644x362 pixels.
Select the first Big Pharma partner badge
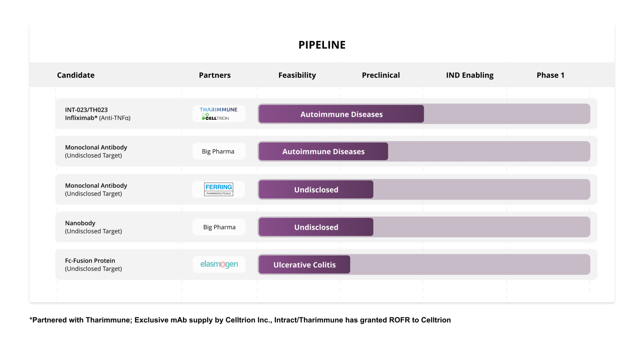(x=219, y=151)
